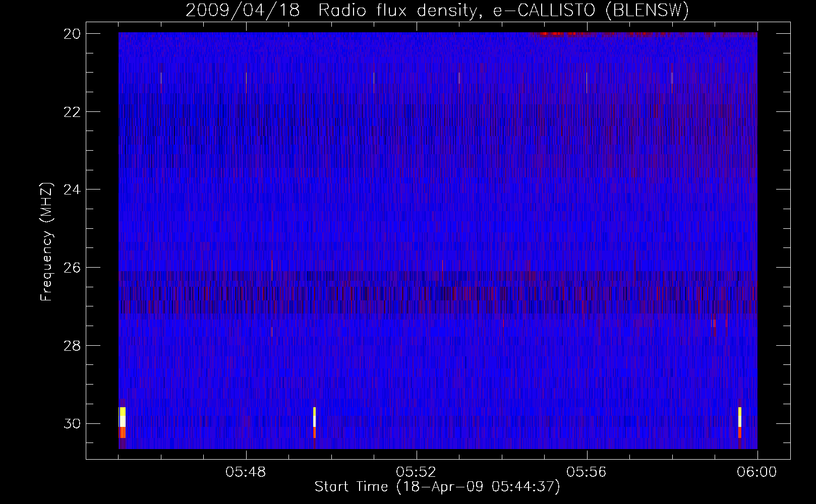This screenshot has width=816, height=504.
Task: Click the 05:48 time tick label
Action: [246, 472]
